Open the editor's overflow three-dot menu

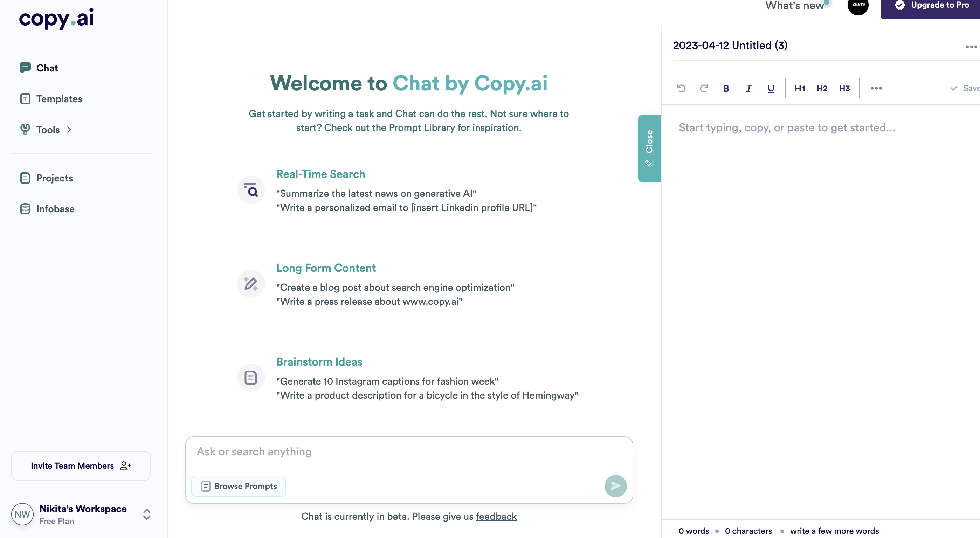876,88
